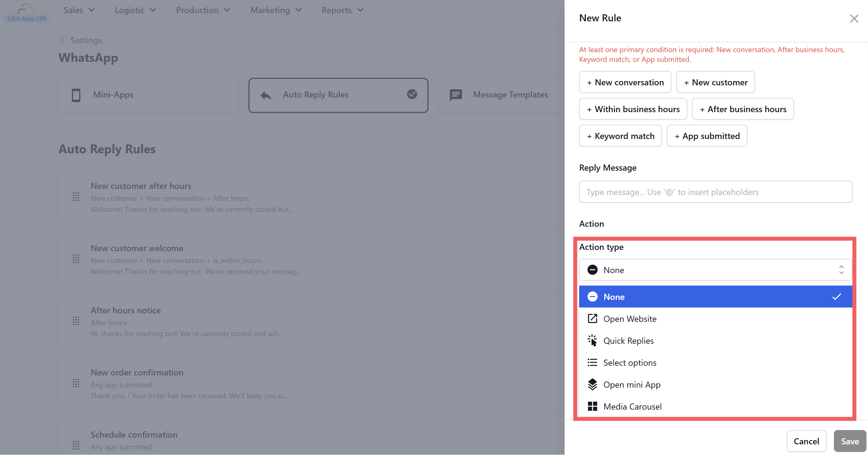Click the Select options list icon
The image size is (868, 455).
point(592,362)
